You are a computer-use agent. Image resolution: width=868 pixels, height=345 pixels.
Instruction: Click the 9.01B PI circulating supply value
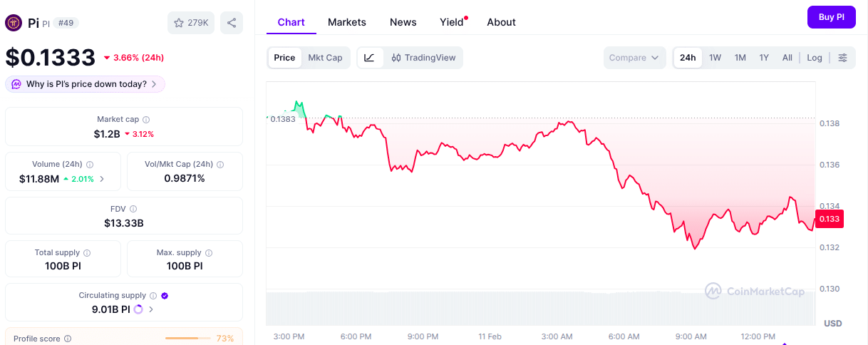point(111,309)
